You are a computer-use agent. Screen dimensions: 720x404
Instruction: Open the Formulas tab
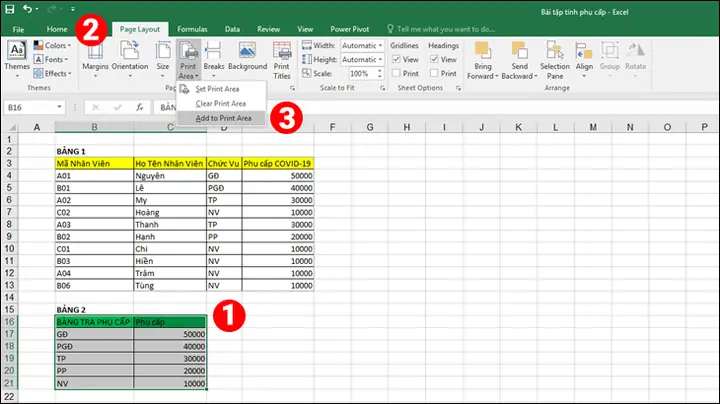tap(192, 29)
